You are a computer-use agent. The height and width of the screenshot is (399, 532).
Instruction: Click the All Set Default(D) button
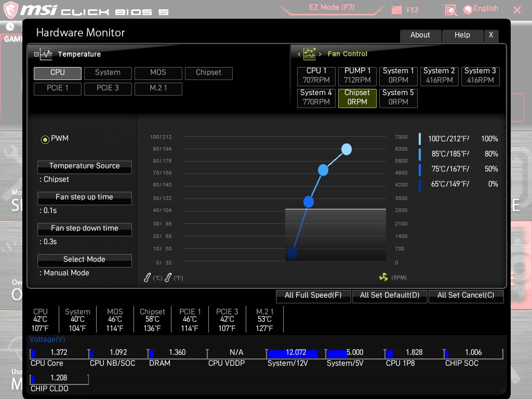point(390,296)
